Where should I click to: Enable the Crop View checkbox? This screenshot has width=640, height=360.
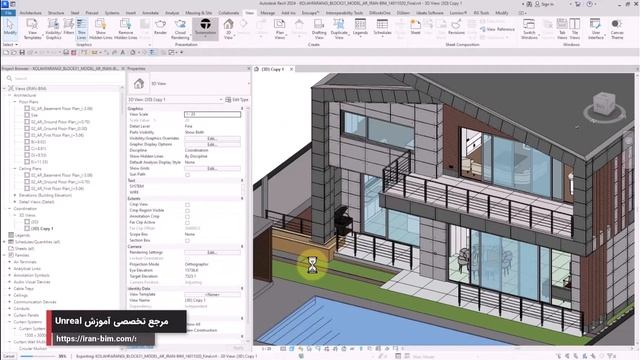point(187,204)
